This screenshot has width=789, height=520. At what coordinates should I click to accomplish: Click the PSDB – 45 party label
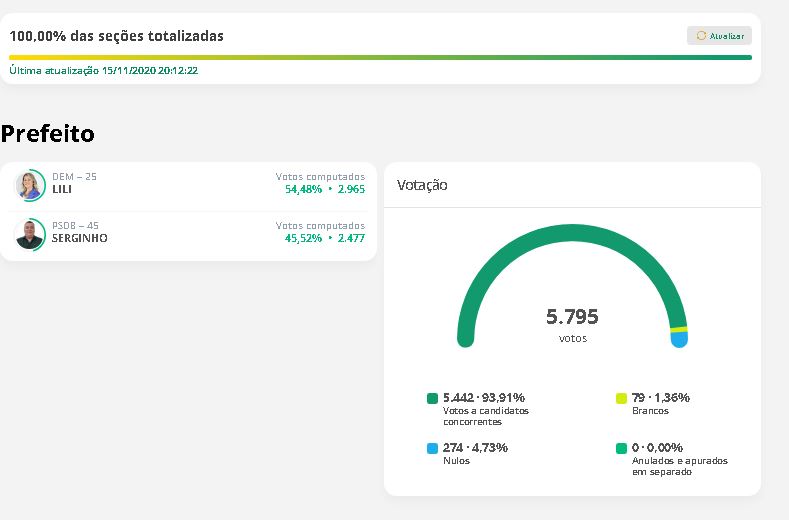coord(75,225)
